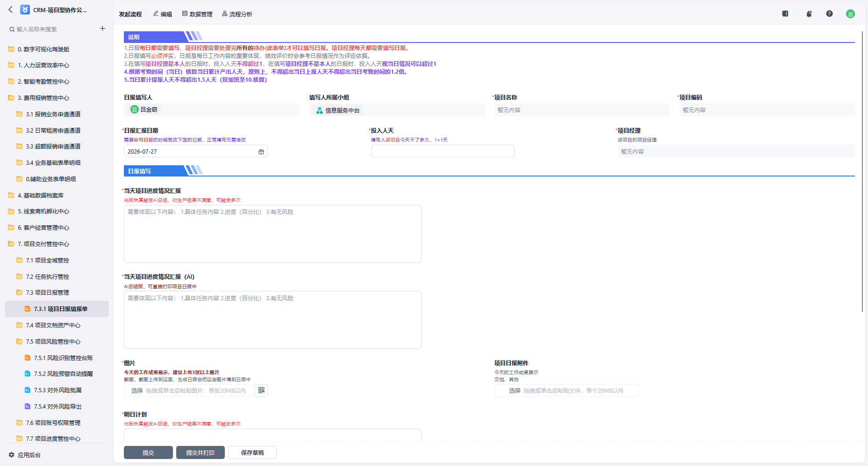Click the green user avatar in top bar
The width and height of the screenshot is (868, 466).
coord(850,14)
